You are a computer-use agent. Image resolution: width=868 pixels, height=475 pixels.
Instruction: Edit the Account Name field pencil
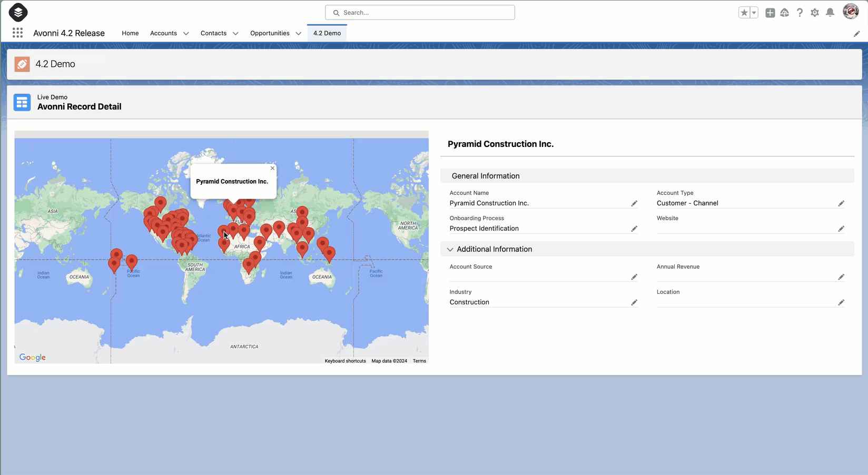coord(634,203)
